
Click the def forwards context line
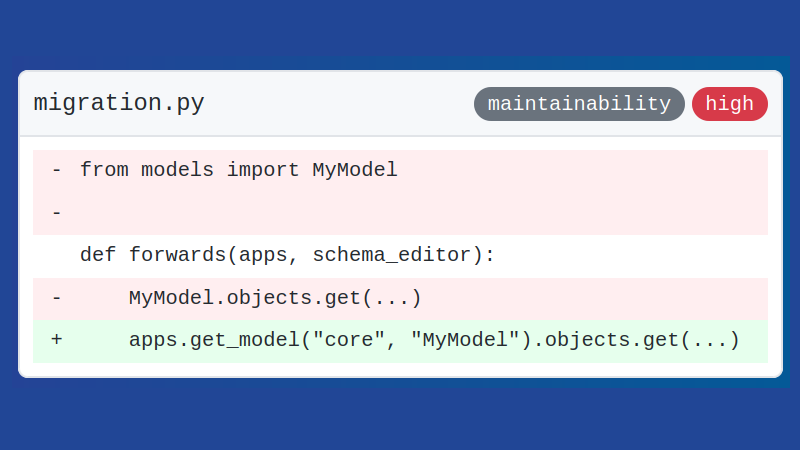401,256
